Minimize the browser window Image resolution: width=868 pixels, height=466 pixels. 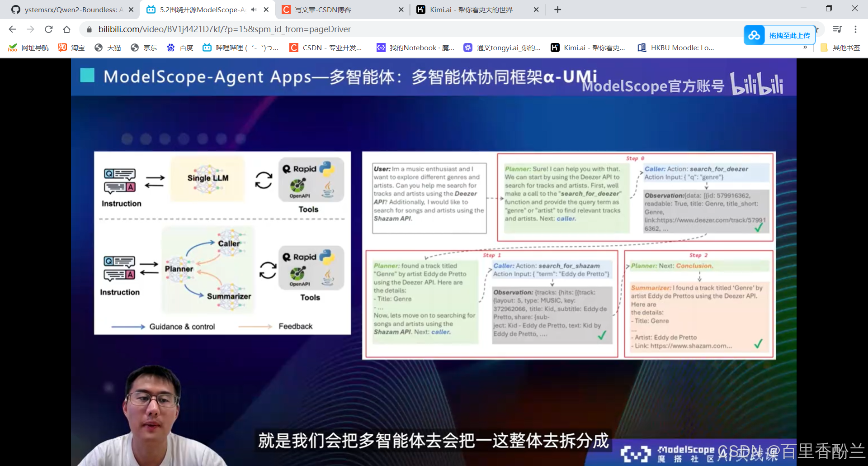tap(803, 8)
